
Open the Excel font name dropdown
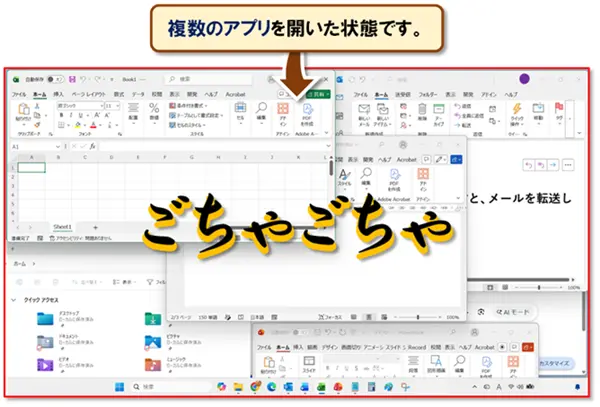pyautogui.click(x=102, y=106)
